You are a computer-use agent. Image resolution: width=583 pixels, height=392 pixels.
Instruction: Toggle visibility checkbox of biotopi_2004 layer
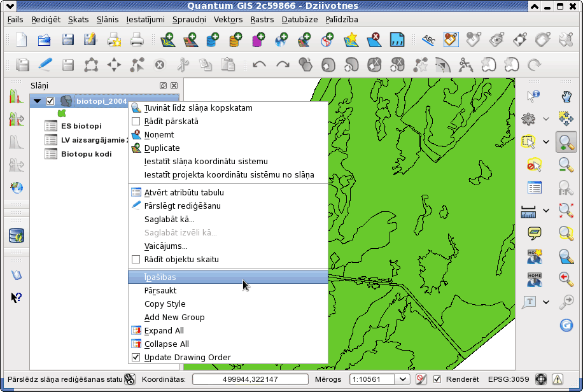[x=50, y=101]
